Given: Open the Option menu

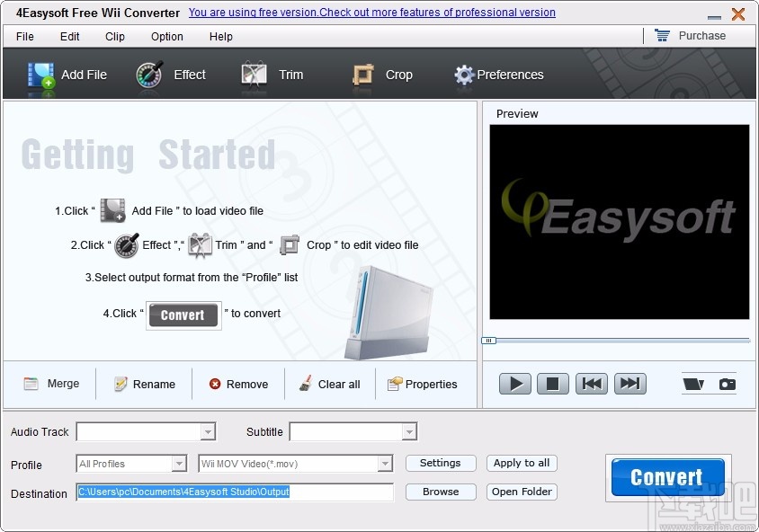Looking at the screenshot, I should pyautogui.click(x=166, y=37).
